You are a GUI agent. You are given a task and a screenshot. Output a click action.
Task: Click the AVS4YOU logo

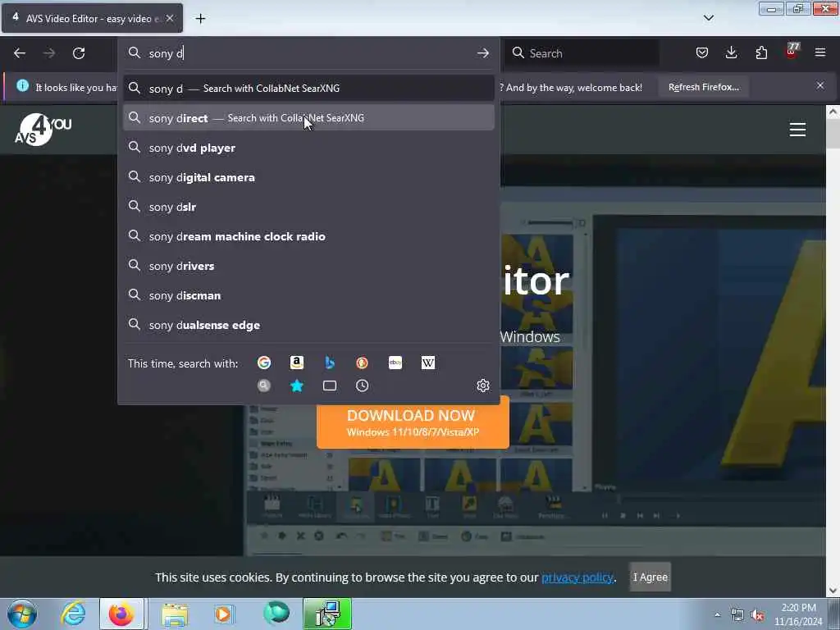[x=43, y=130]
